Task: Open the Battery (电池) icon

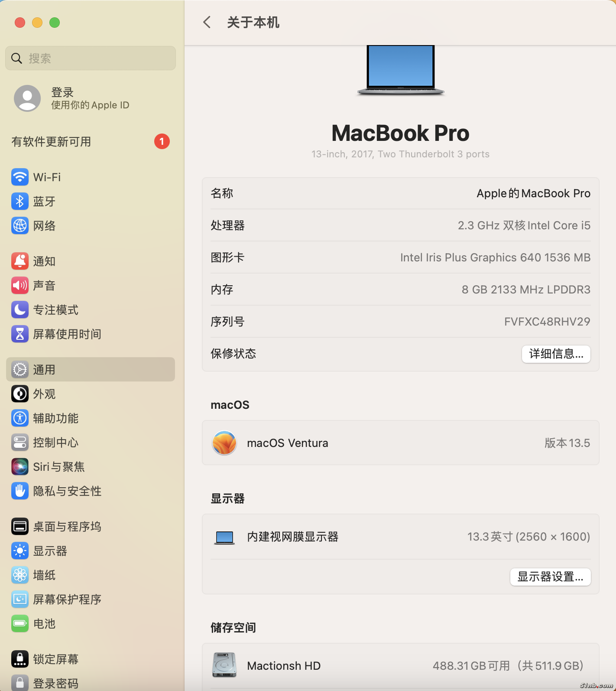Action: [x=20, y=624]
